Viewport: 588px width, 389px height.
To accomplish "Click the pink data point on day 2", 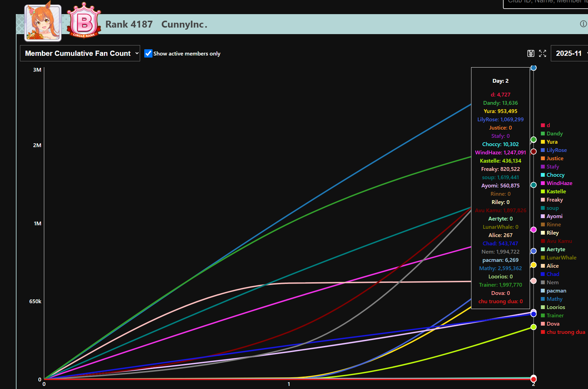I will pyautogui.click(x=534, y=281).
